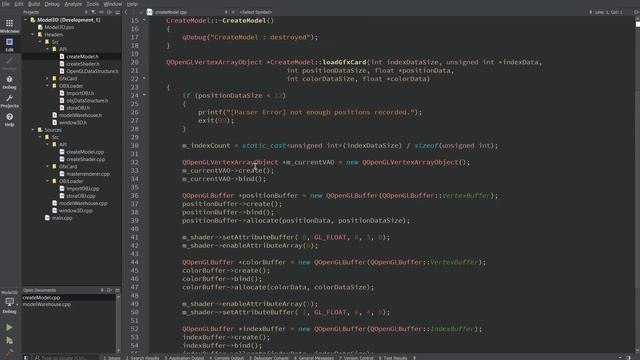Open Debug mode in left sidebar
Viewport: 640px width, 360px height.
point(9,82)
